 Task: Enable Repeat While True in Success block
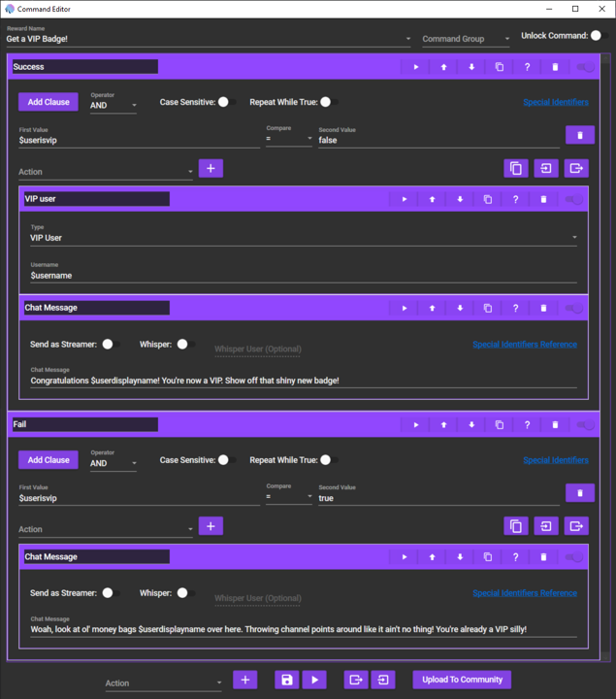tap(329, 102)
